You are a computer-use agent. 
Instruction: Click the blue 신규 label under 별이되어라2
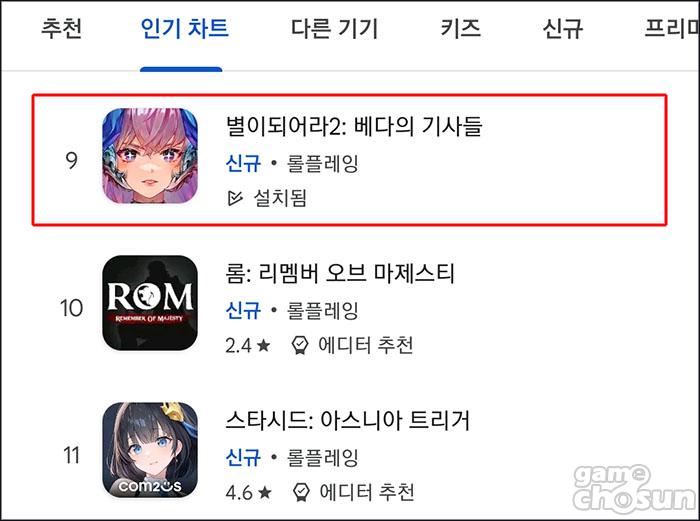[243, 163]
